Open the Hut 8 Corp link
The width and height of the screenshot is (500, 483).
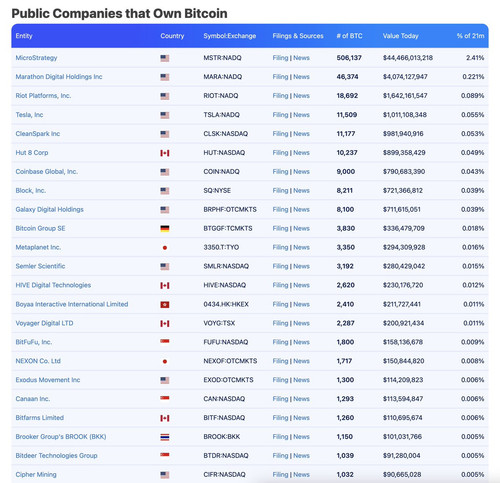click(32, 153)
